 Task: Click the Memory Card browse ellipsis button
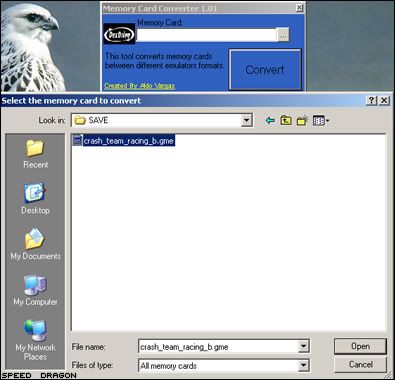tap(283, 35)
